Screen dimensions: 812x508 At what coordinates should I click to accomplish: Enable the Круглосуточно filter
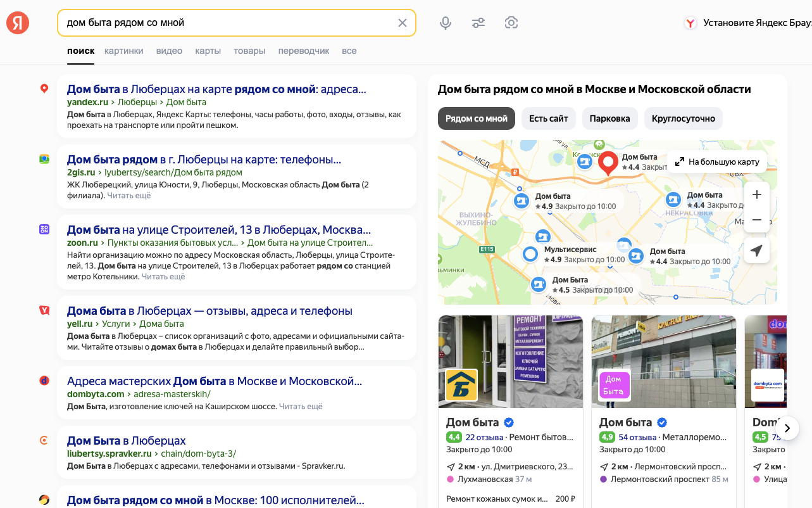[682, 118]
